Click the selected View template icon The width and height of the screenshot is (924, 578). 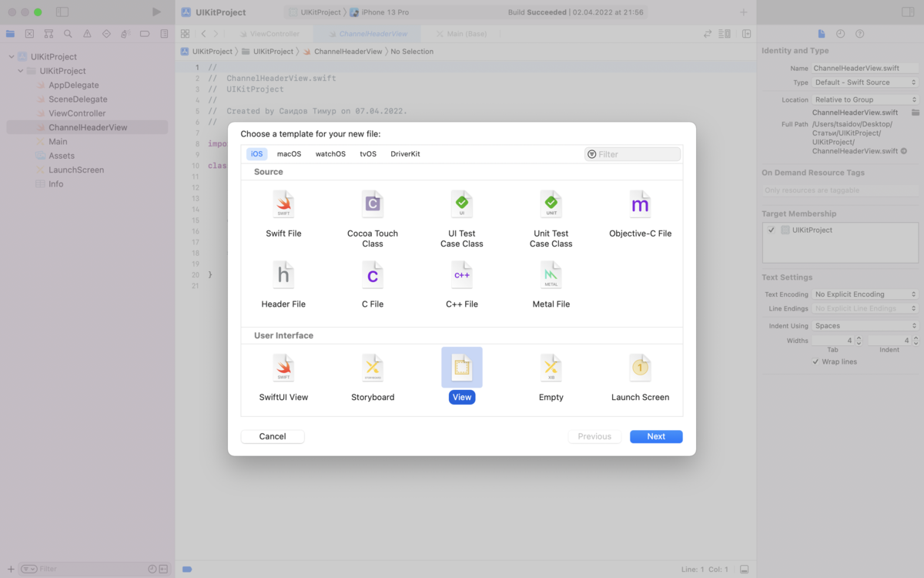pos(462,368)
